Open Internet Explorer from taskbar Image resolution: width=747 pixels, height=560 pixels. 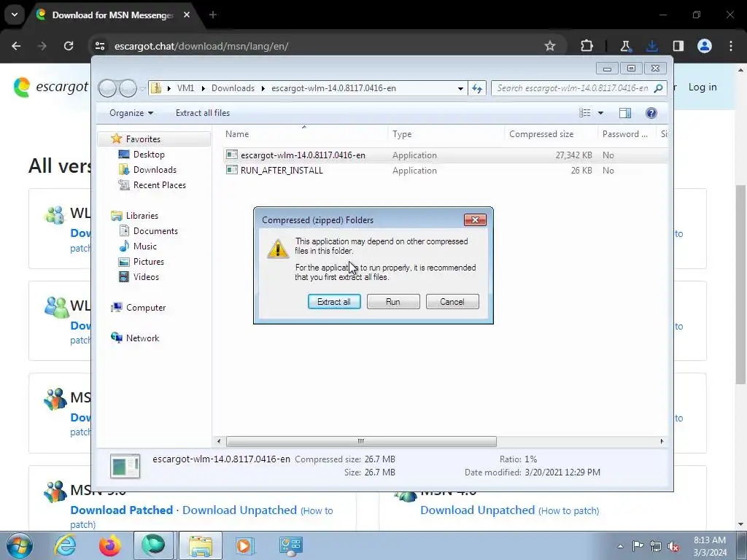tap(65, 545)
